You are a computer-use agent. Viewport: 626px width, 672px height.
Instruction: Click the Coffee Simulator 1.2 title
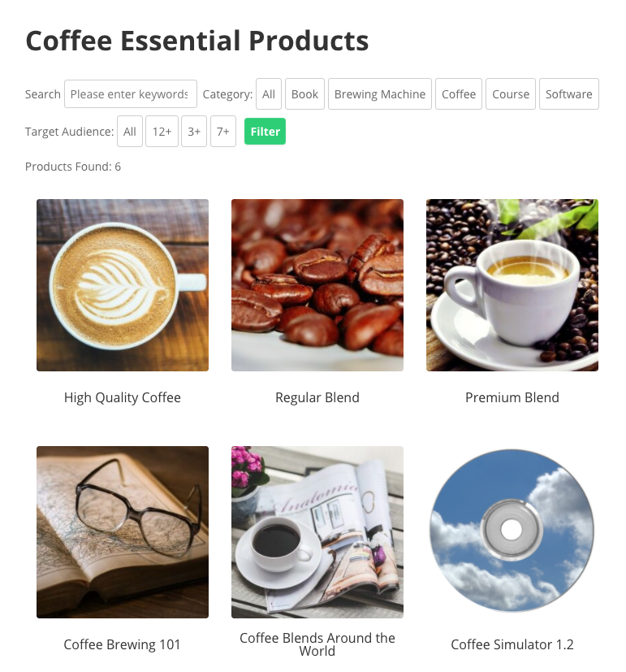click(512, 644)
